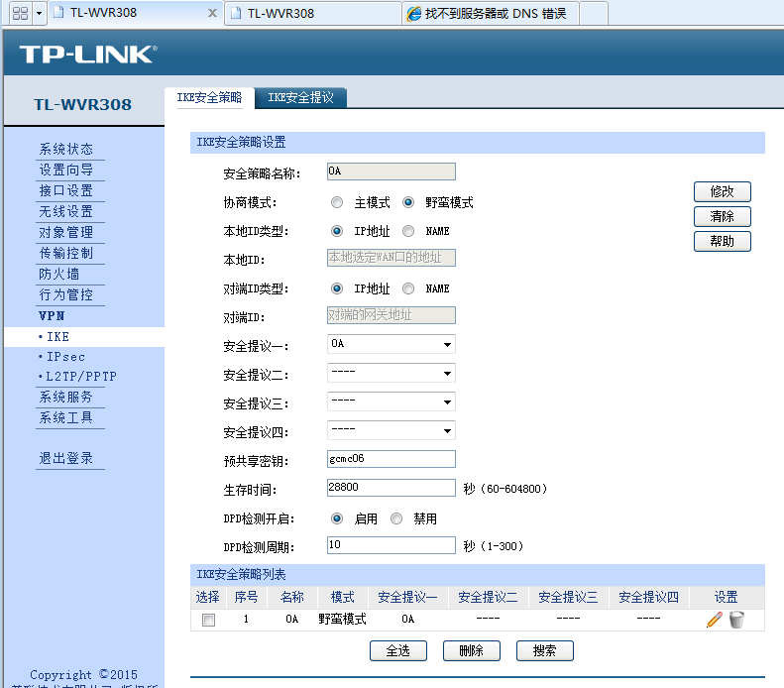Viewport: 784px width, 688px height.
Task: Click the 清除 button
Action: [x=722, y=216]
